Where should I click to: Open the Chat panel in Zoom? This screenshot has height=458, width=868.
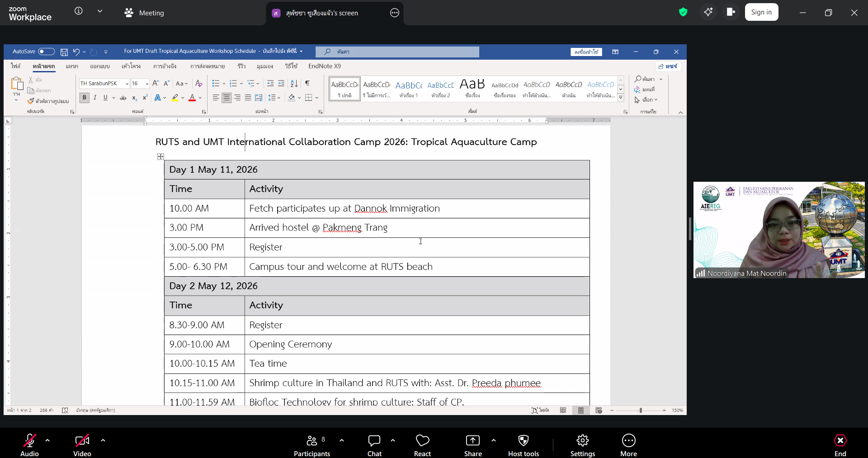(x=374, y=445)
